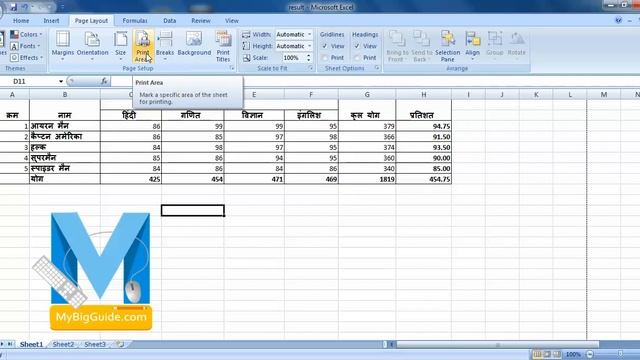Select cell with total 1819
This screenshot has width=640, height=360.
coord(367,179)
